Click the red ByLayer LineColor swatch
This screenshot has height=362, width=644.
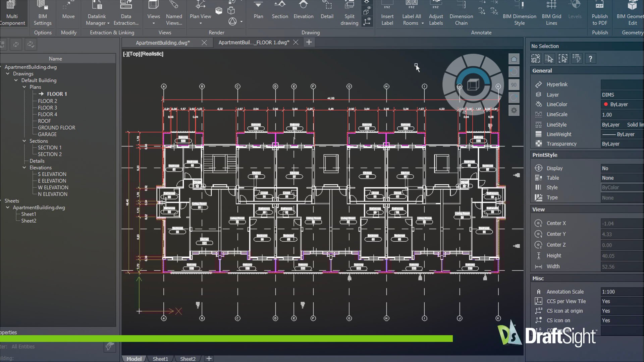coord(606,104)
